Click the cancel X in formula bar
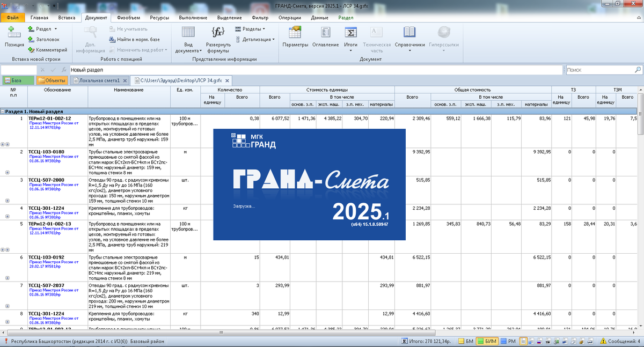644x347 pixels. tap(42, 70)
